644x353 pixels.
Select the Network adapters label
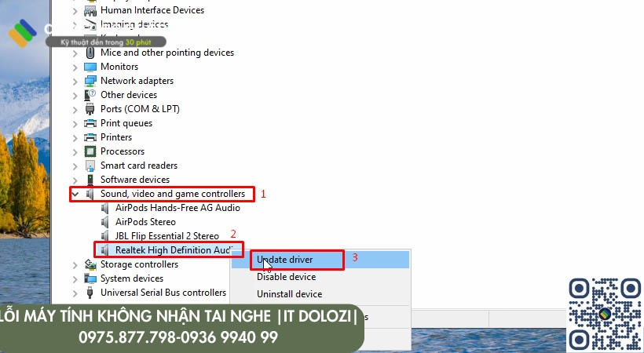click(x=137, y=81)
